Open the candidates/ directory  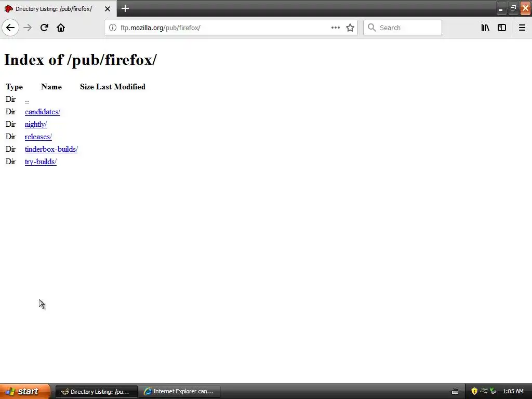pos(43,112)
